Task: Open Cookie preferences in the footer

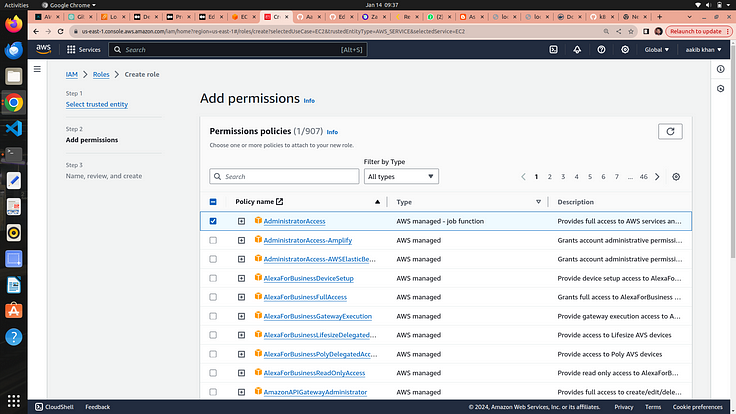Action: pos(698,407)
